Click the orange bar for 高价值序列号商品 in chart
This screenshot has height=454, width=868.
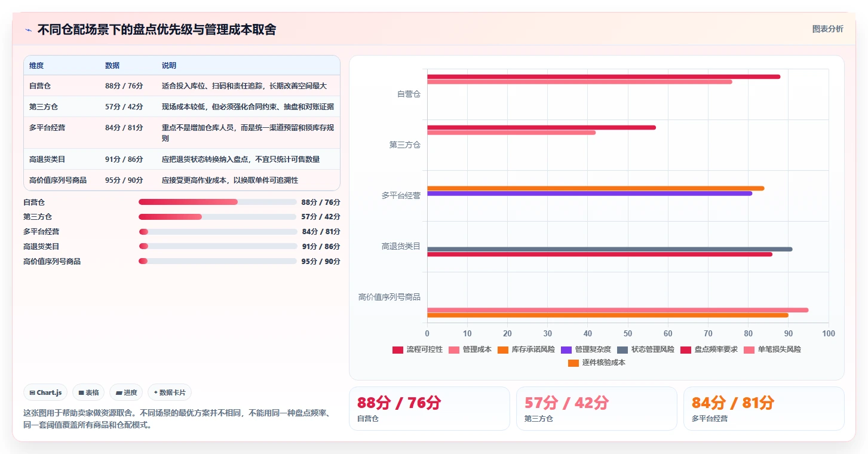608,315
